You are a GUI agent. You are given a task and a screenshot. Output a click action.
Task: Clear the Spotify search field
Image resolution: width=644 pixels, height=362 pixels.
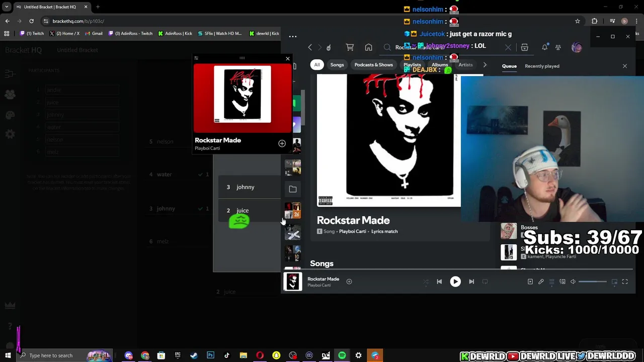pos(508,47)
